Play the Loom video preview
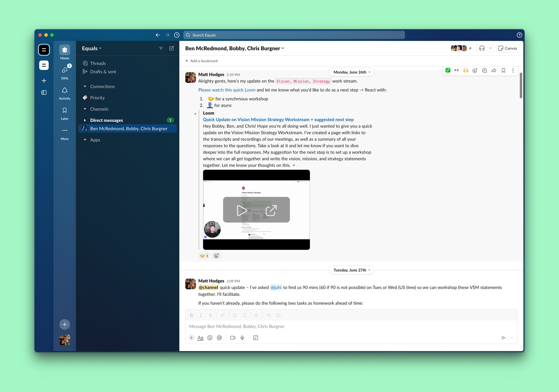 [241, 211]
